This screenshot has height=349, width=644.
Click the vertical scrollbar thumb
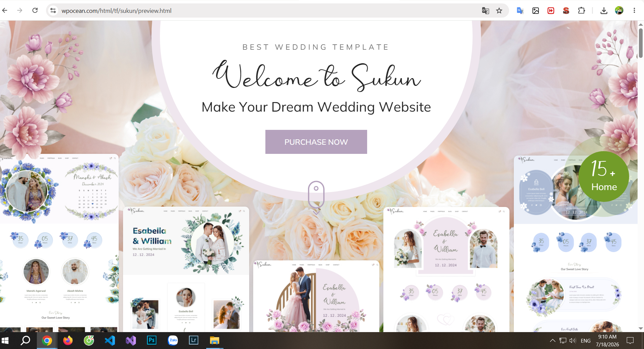pyautogui.click(x=641, y=43)
